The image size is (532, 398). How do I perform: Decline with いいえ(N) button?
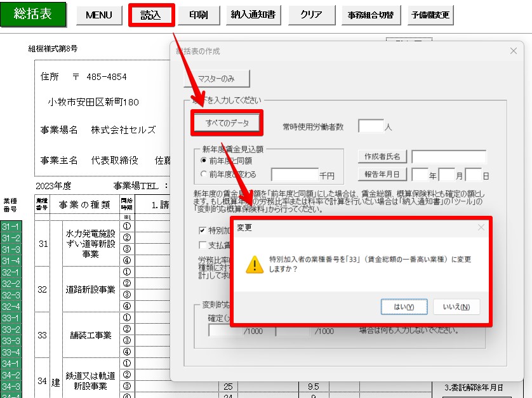(456, 307)
